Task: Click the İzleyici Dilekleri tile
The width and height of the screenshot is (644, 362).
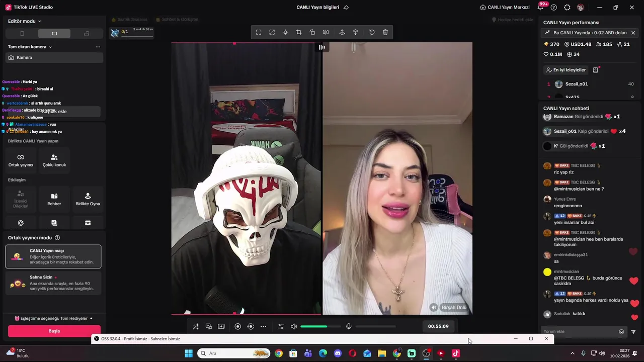Action: (21, 199)
